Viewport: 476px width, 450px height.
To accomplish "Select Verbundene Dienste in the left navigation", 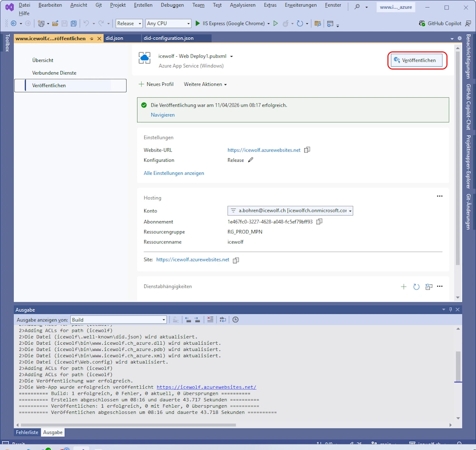I will point(54,73).
